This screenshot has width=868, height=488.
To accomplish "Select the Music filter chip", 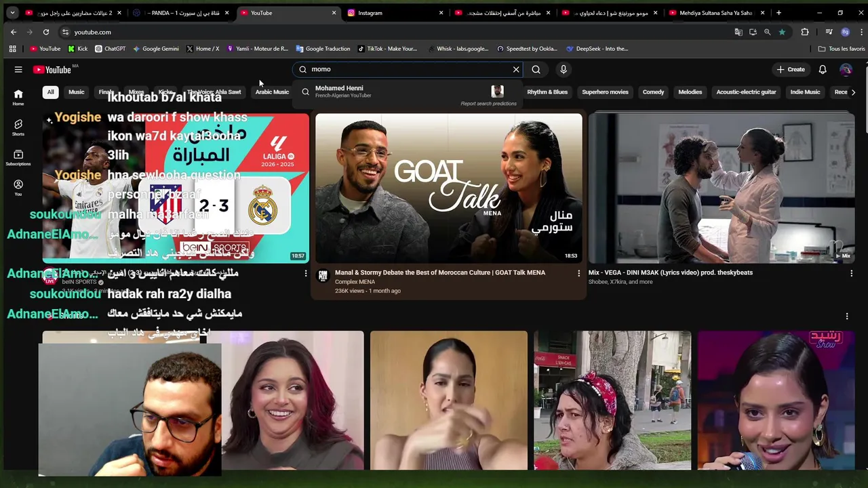I will click(x=76, y=92).
